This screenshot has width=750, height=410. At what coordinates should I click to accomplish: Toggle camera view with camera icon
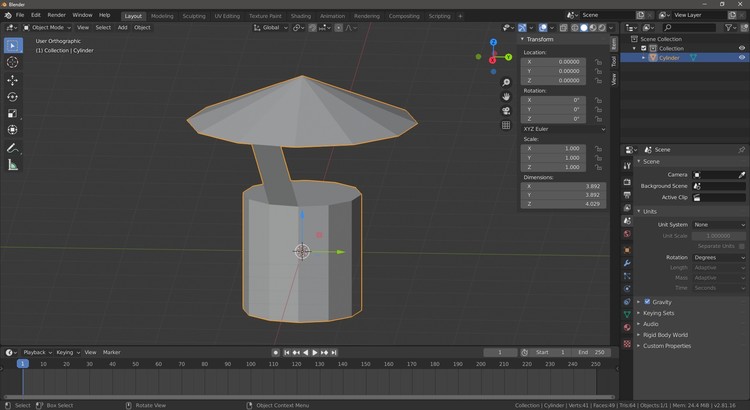[x=507, y=111]
